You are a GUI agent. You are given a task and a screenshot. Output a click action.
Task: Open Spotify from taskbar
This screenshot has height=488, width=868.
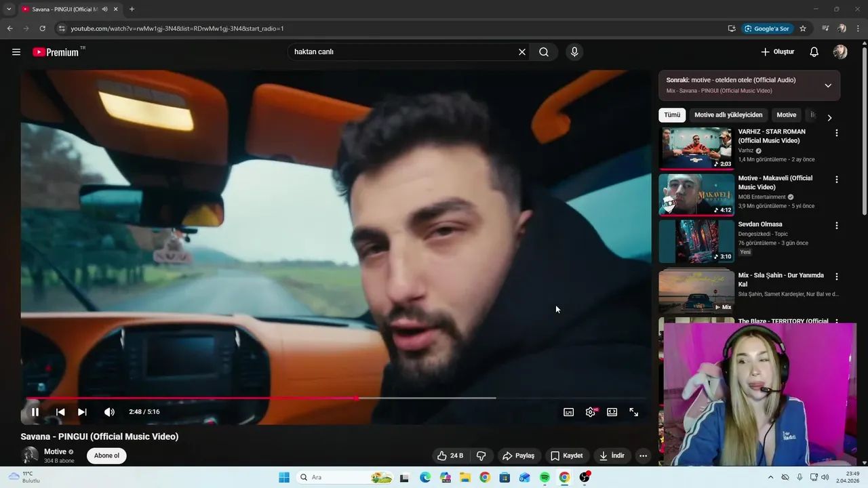(x=545, y=478)
